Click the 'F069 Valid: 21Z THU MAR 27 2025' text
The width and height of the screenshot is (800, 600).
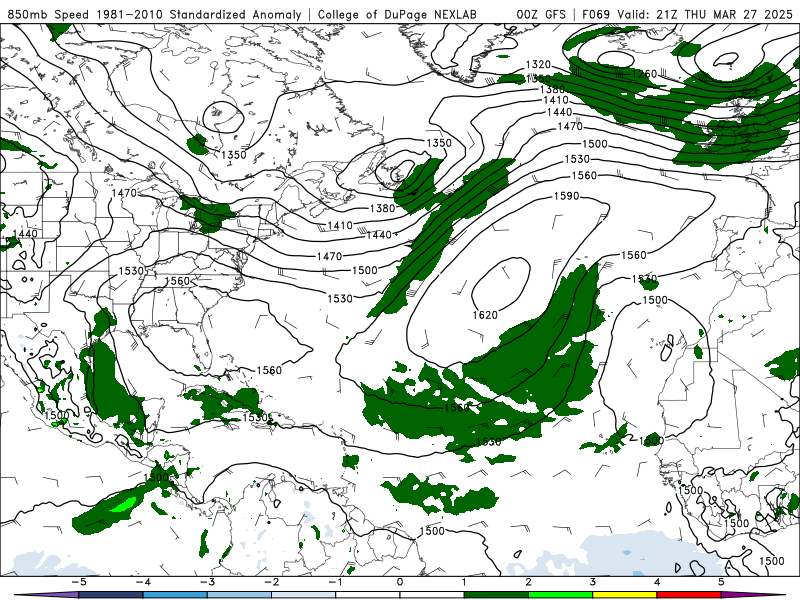pyautogui.click(x=687, y=15)
